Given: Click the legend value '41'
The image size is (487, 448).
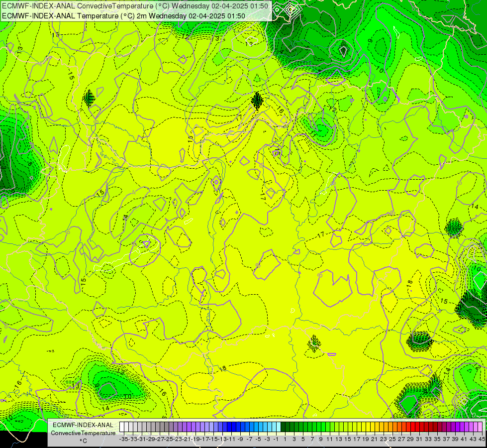Looking at the screenshot, I should [x=464, y=440].
